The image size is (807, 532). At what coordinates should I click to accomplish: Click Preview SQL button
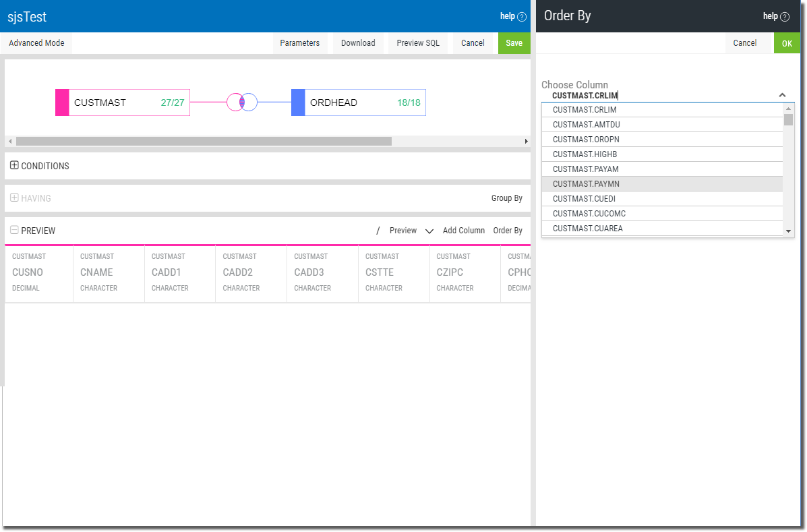click(418, 43)
